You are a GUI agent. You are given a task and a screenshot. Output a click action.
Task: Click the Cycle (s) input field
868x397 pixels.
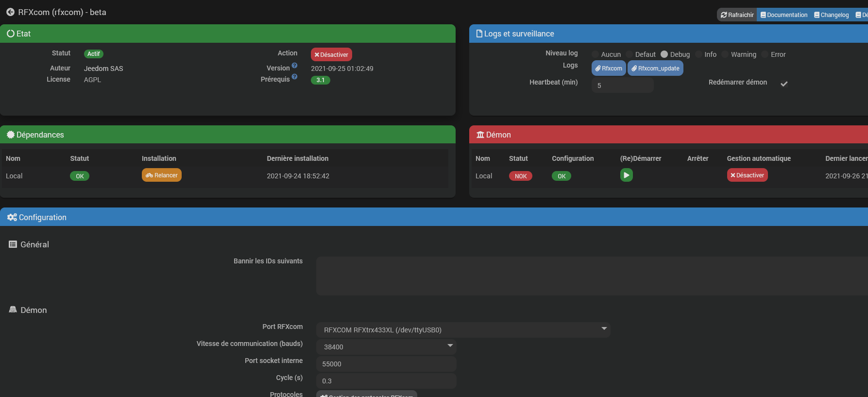pos(386,381)
